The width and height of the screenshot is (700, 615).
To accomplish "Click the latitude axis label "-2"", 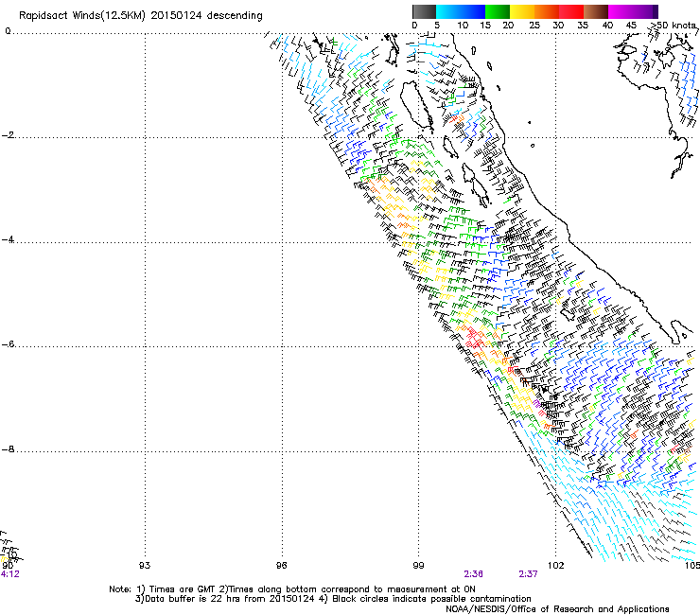I will pos(8,135).
